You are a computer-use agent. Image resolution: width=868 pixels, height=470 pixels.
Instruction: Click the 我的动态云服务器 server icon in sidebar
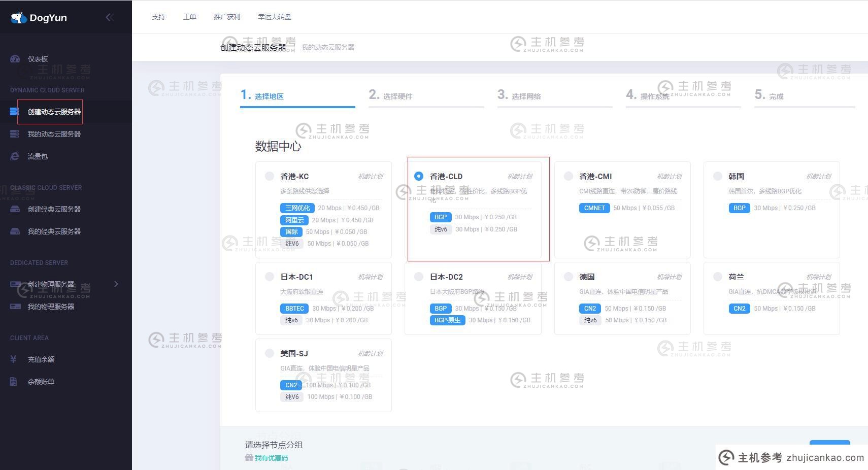point(15,134)
